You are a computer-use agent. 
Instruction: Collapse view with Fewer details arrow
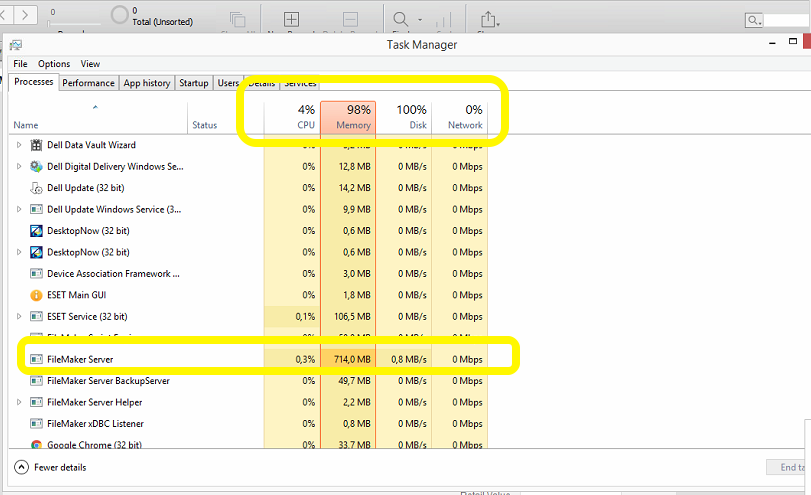point(21,467)
